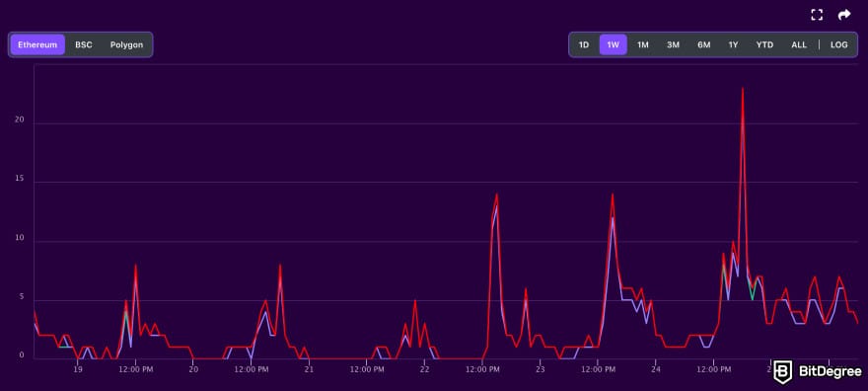The height and width of the screenshot is (391, 868).
Task: Set time range to 1D
Action: 584,44
